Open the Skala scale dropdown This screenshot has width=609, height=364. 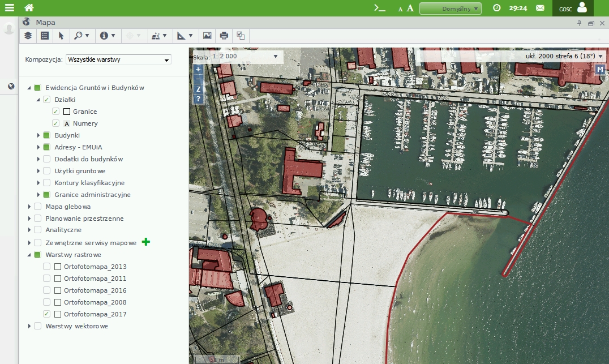click(275, 57)
